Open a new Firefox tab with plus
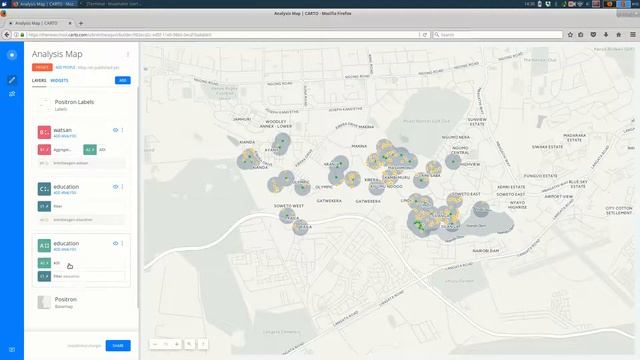 tap(81, 23)
